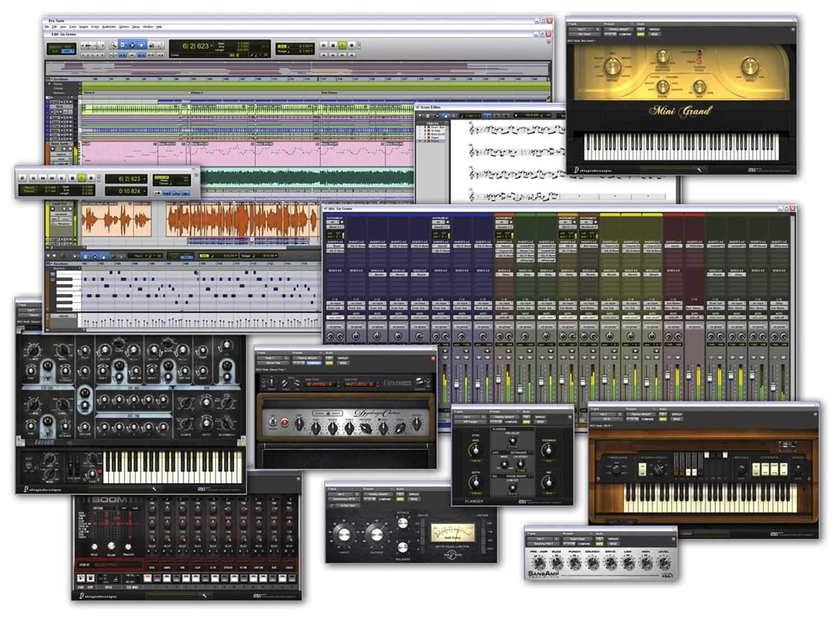Viewport: 840px width, 617px height.
Task: Enable BYPASS on the Eleven Free plugin
Action: click(344, 358)
